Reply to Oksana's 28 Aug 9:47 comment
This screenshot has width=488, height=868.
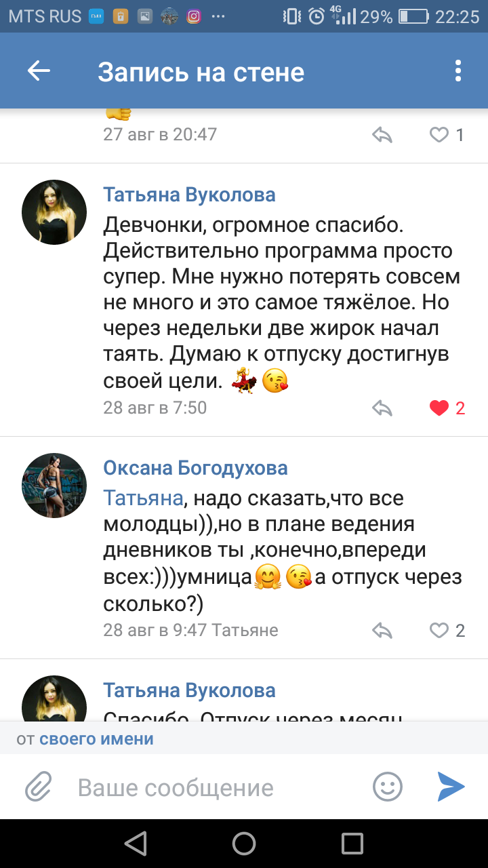[x=383, y=631]
